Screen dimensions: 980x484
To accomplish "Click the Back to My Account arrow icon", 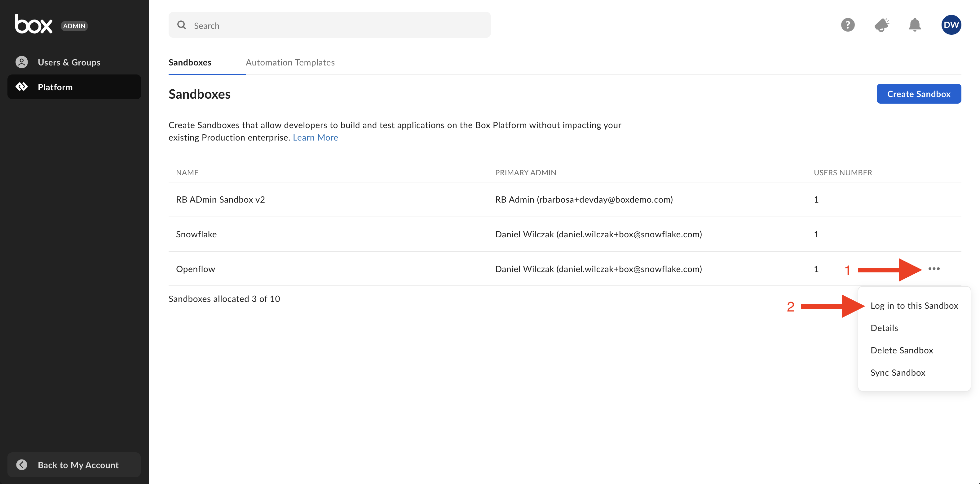I will (x=22, y=464).
